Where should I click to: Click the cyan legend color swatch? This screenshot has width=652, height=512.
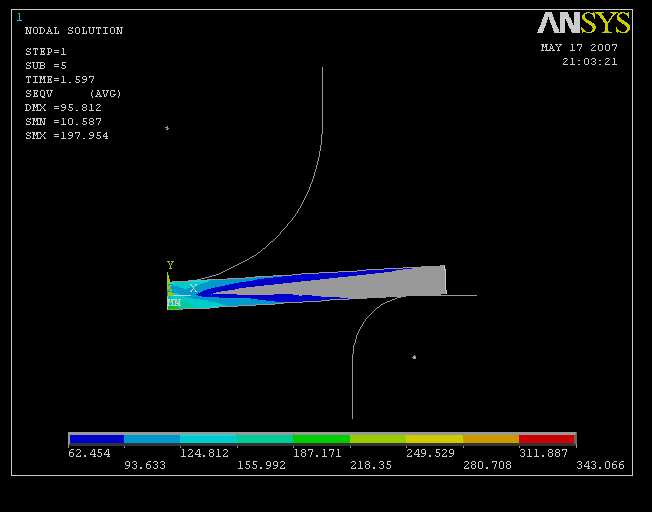point(208,439)
